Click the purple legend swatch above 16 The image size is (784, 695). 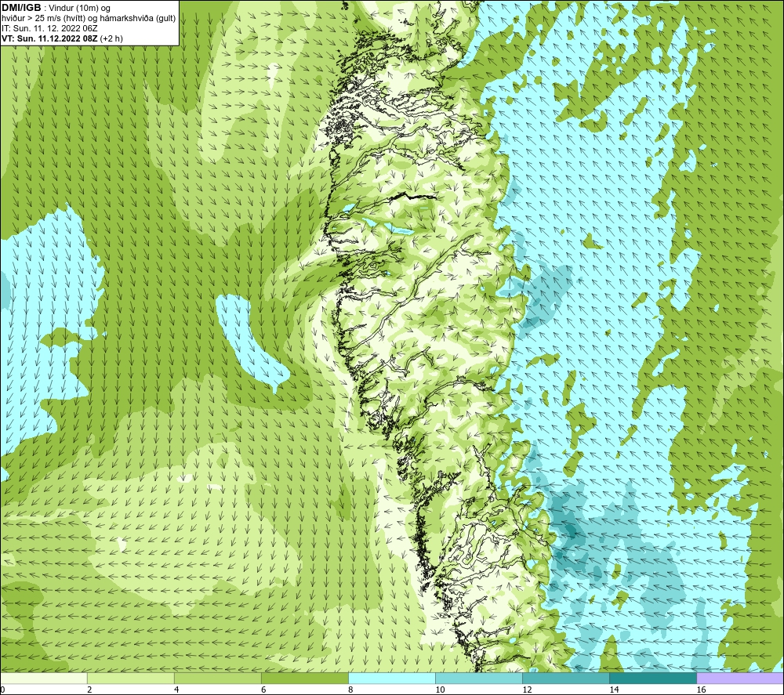tap(740, 679)
